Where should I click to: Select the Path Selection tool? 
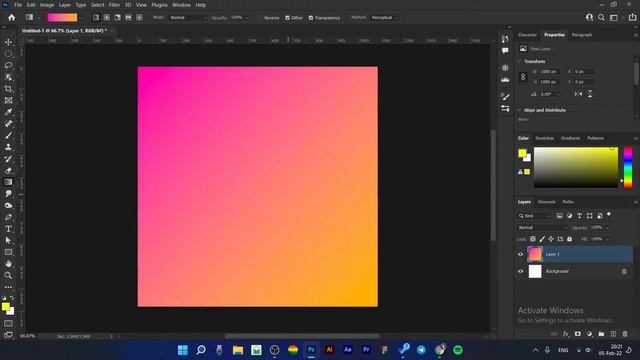(8, 241)
